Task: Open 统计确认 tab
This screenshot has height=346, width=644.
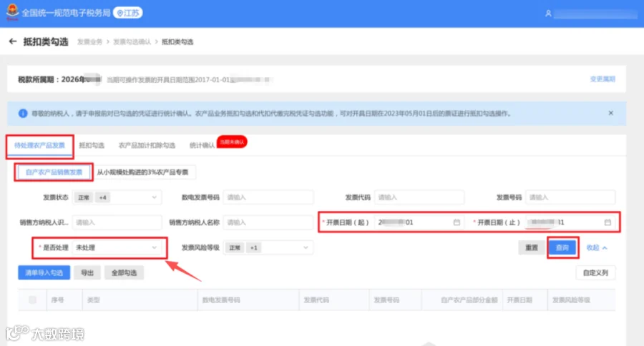Action: coord(202,145)
